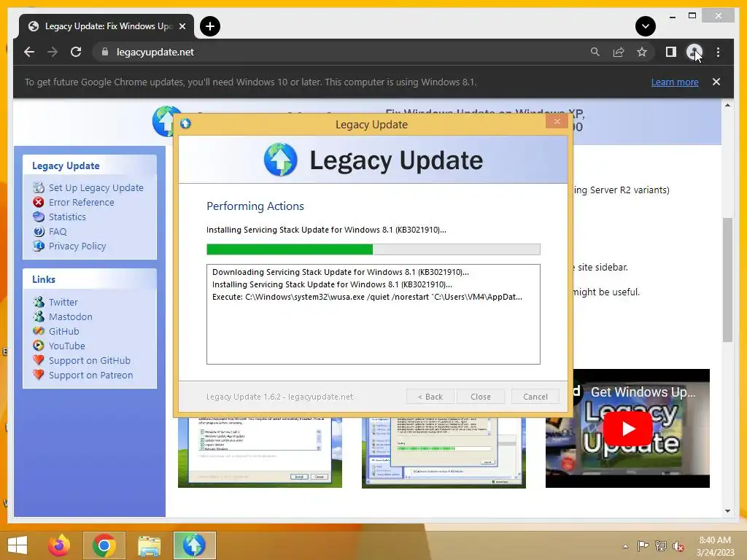Image resolution: width=747 pixels, height=560 pixels.
Task: Click the YouTube media player icon
Action: click(x=39, y=345)
